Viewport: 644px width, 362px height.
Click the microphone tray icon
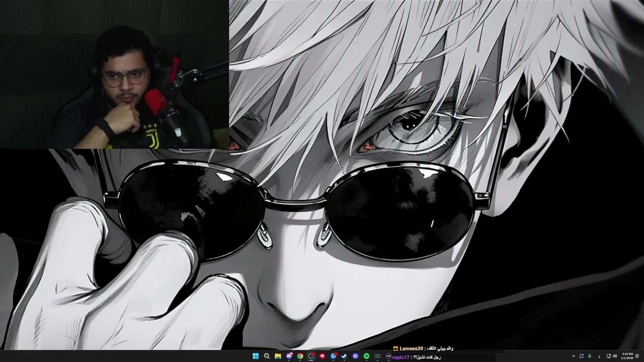pyautogui.click(x=590, y=356)
